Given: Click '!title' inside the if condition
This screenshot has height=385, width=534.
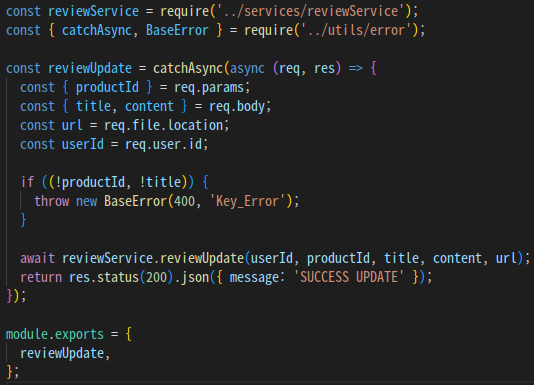Looking at the screenshot, I should pyautogui.click(x=160, y=182).
